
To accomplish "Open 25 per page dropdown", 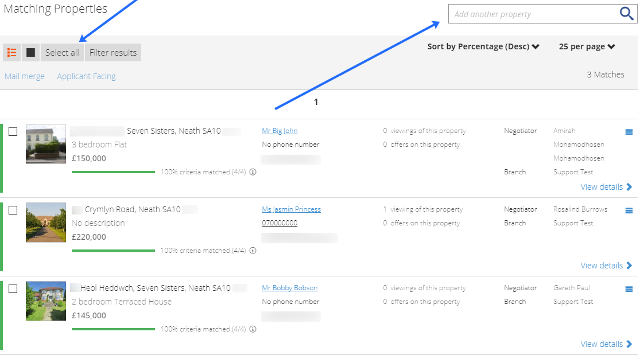I will (x=587, y=46).
